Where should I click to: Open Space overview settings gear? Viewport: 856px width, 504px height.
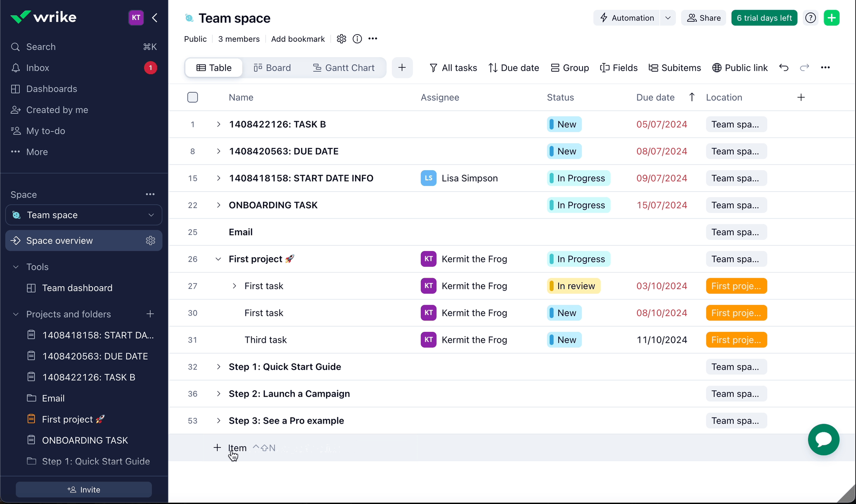(151, 241)
